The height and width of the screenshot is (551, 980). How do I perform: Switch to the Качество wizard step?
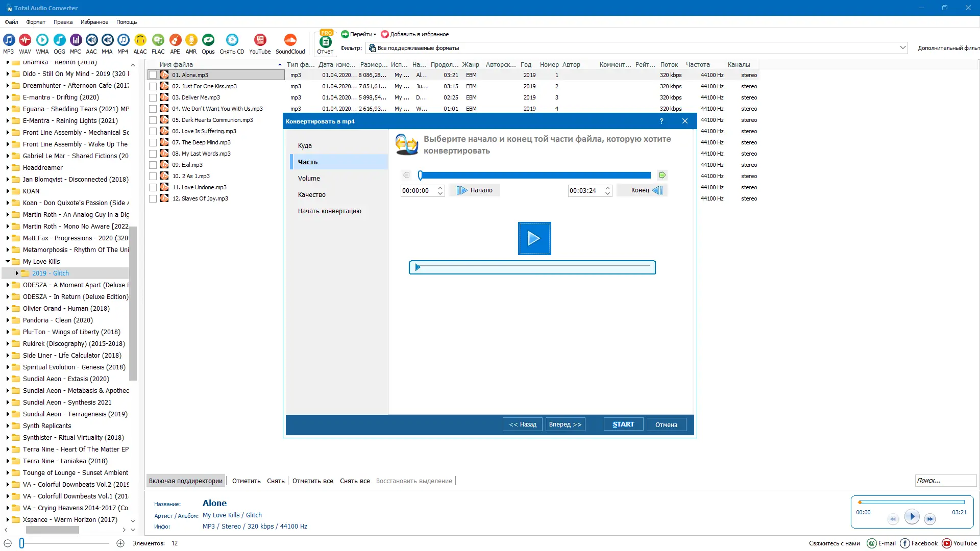(312, 194)
